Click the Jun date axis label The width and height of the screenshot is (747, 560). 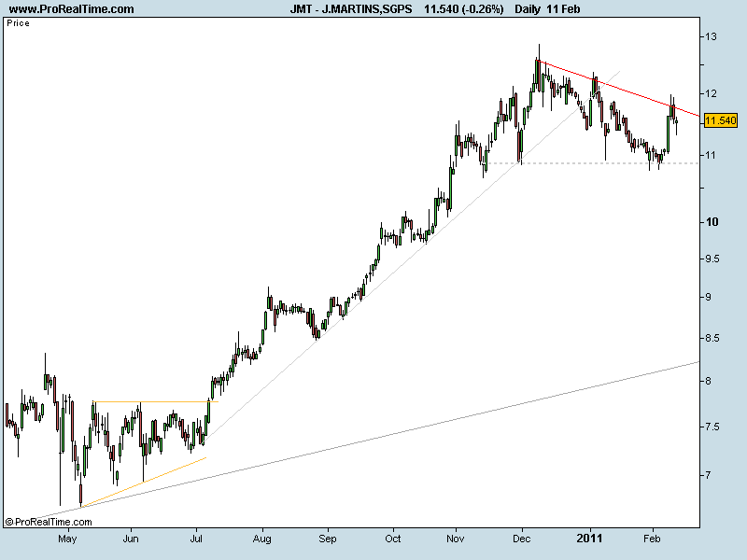coord(131,539)
